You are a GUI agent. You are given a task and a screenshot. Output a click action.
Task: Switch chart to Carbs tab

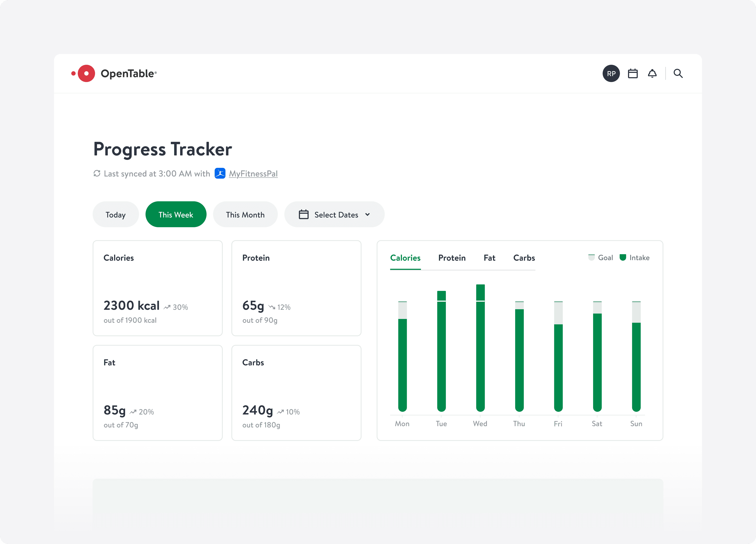pyautogui.click(x=524, y=257)
